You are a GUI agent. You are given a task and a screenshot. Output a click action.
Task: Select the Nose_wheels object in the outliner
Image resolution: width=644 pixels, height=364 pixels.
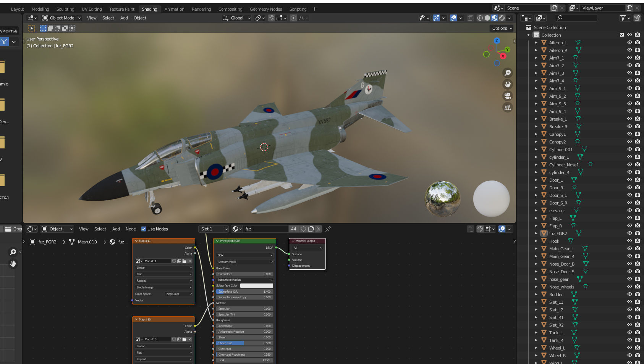point(561,287)
